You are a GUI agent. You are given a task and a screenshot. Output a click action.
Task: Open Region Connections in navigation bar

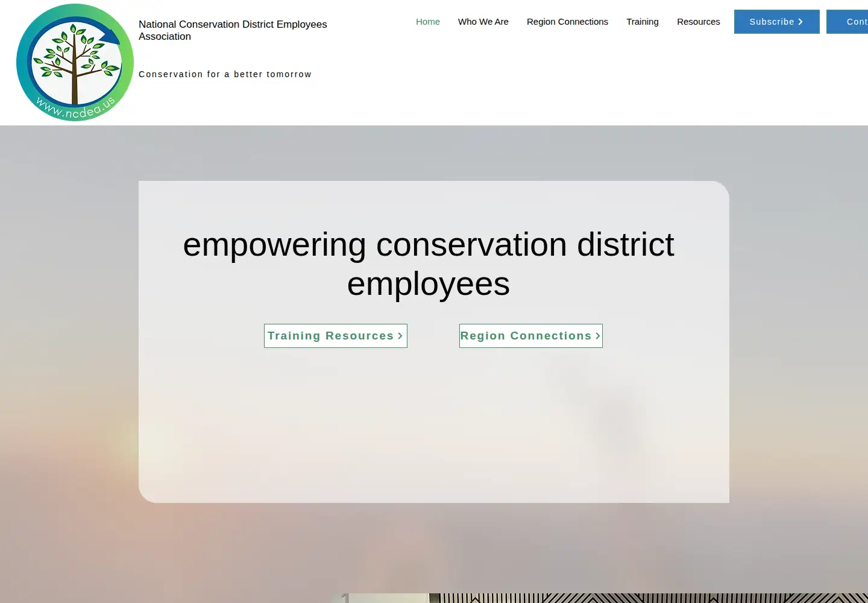[x=567, y=22]
